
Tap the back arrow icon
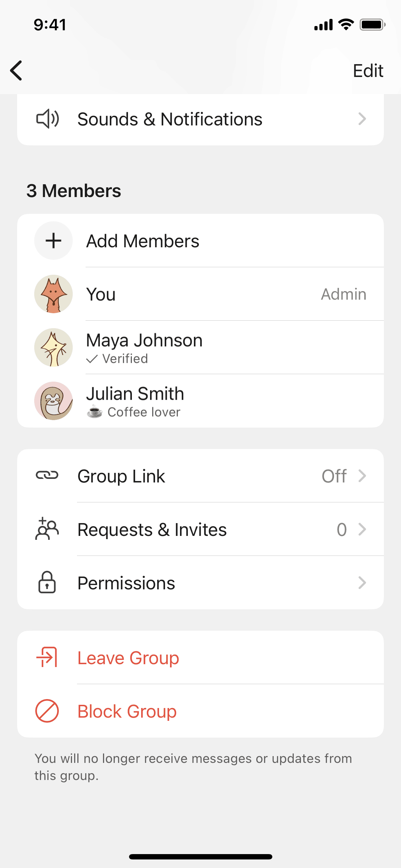tap(16, 71)
